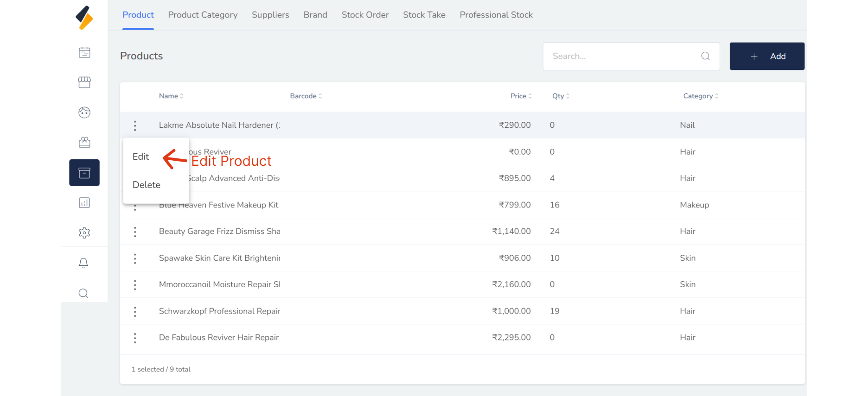Click the sidebar search magnifier icon
868x396 pixels.
click(x=83, y=293)
